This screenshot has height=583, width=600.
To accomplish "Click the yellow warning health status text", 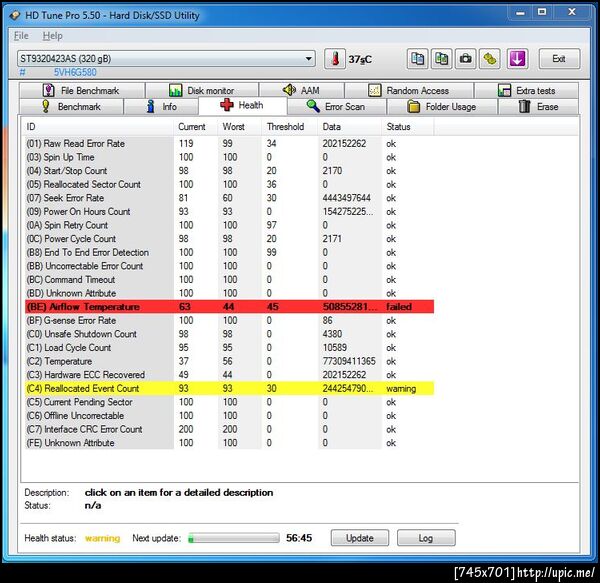I will (103, 538).
